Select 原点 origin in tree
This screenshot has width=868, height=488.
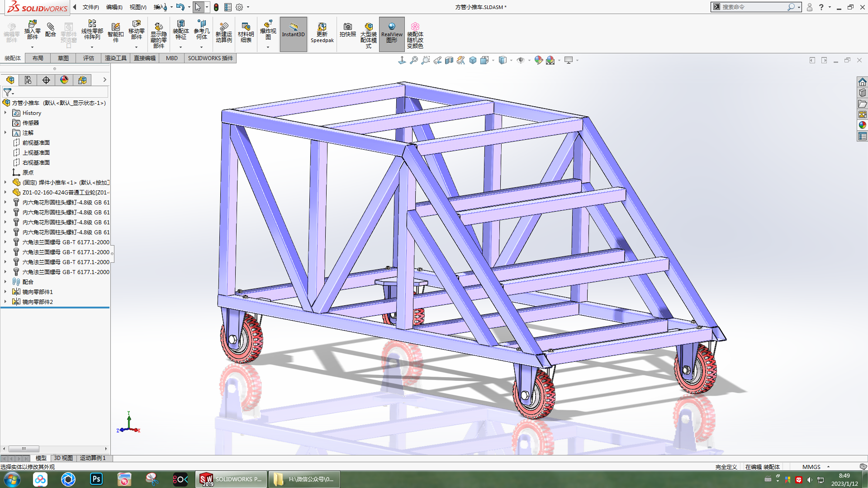[x=28, y=173]
